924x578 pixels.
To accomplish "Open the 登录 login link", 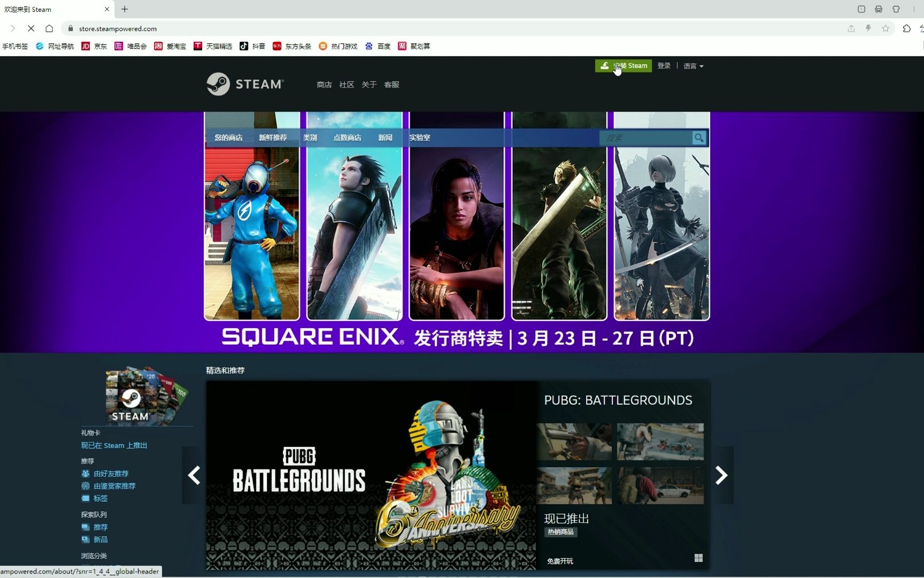I will [664, 66].
